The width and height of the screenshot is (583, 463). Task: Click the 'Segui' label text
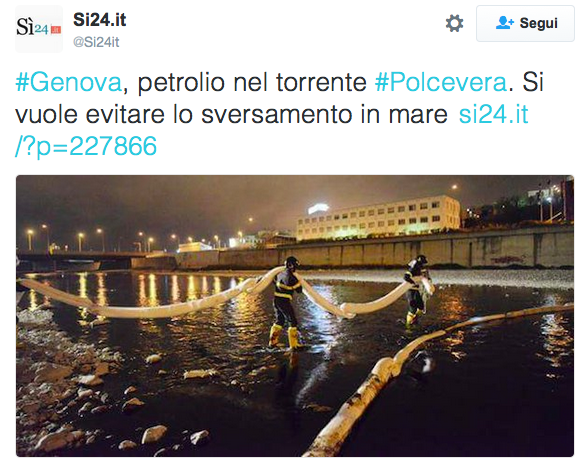point(538,23)
